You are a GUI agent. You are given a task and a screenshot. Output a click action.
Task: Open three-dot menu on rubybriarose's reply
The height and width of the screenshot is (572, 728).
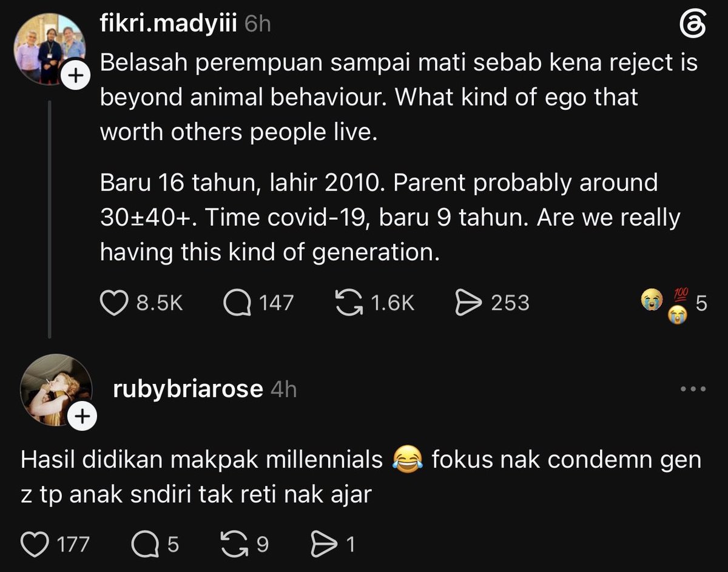(x=693, y=389)
